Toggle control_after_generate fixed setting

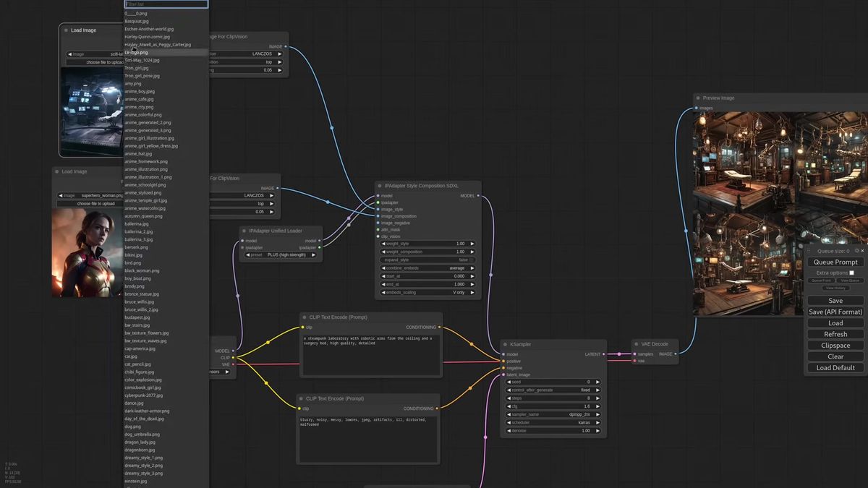(x=555, y=390)
